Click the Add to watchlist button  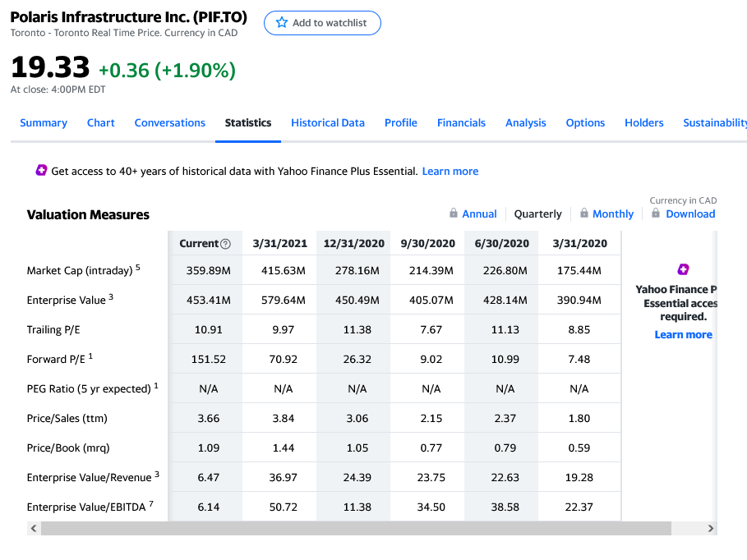click(322, 23)
